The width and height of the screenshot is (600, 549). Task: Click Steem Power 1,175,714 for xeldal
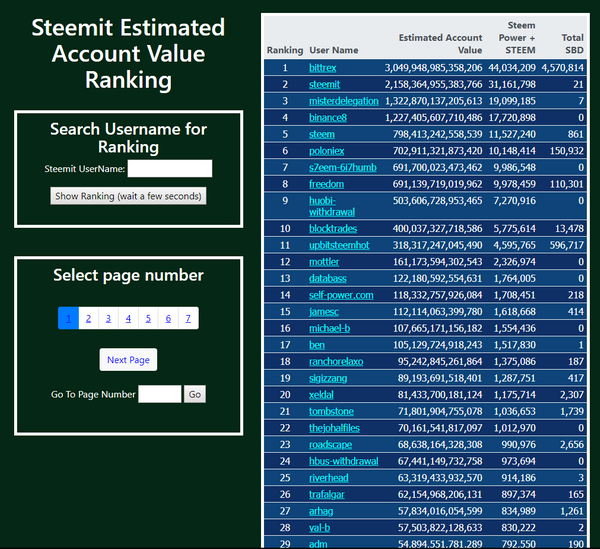click(x=514, y=395)
